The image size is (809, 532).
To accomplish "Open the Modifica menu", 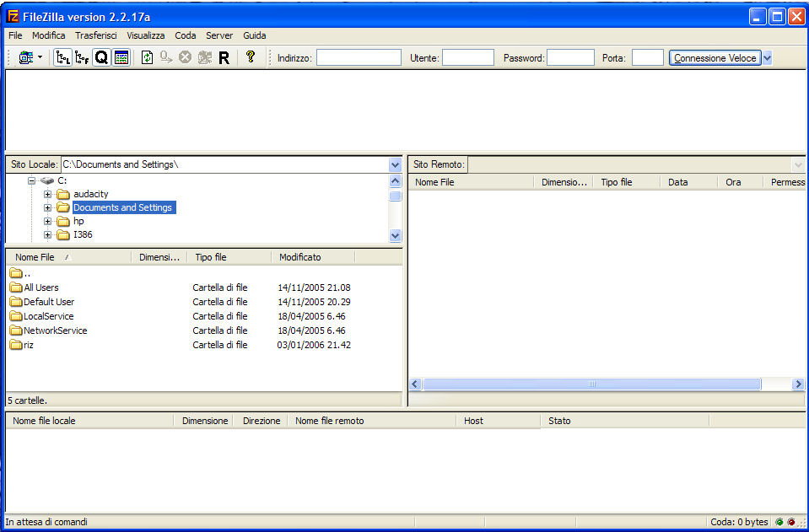I will pyautogui.click(x=48, y=35).
